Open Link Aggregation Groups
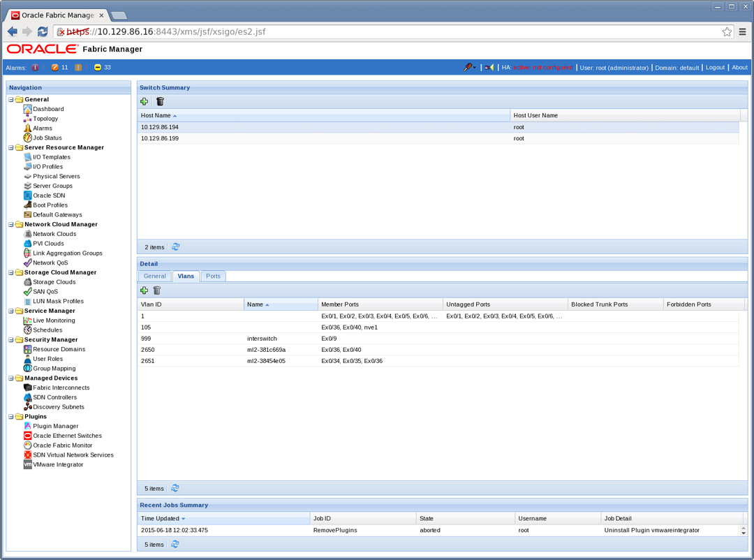Screen dimensions: 754x560 pos(67,253)
